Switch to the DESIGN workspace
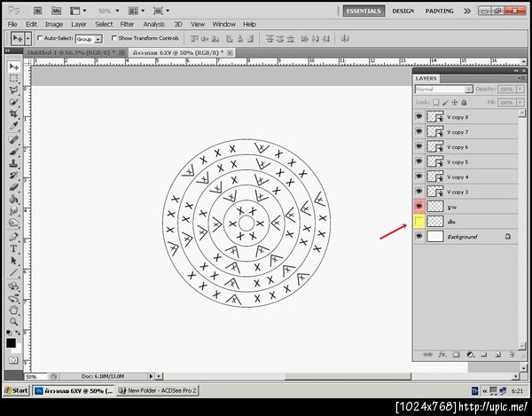This screenshot has height=416, width=532. coord(403,11)
